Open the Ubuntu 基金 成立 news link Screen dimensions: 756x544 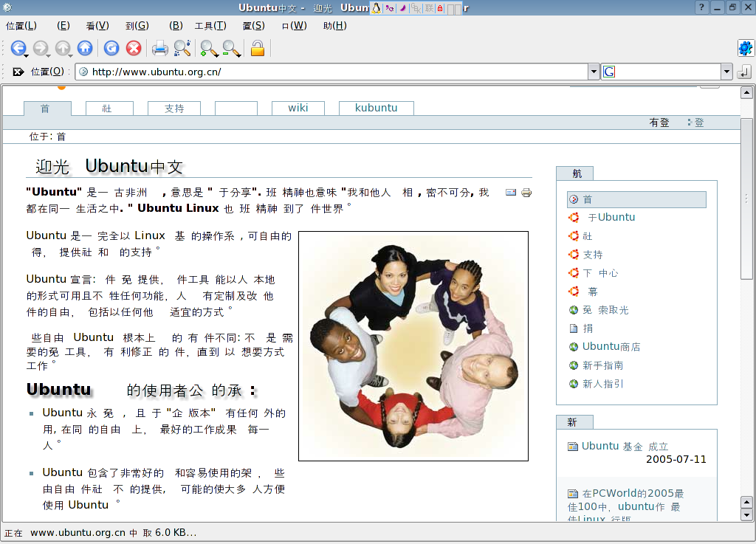(x=625, y=446)
